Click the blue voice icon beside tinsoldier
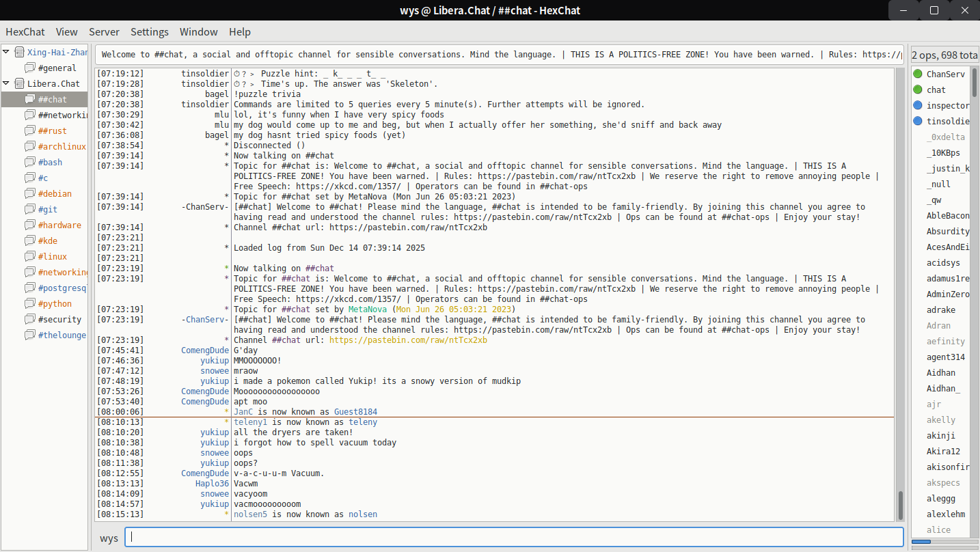 pos(918,121)
